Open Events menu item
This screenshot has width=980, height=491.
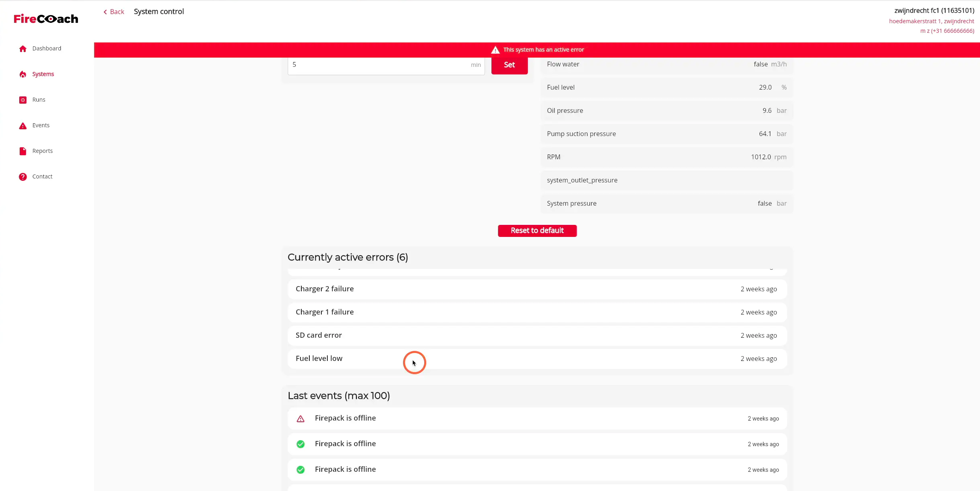click(41, 125)
